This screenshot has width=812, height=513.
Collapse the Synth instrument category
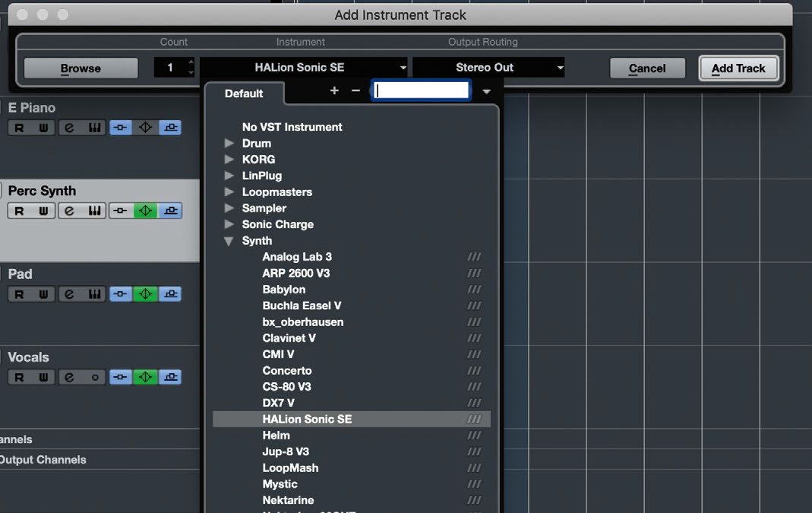click(x=229, y=241)
